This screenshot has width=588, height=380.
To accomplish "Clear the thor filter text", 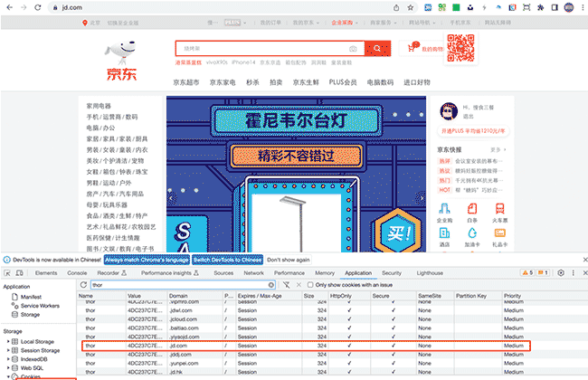I will [x=270, y=285].
